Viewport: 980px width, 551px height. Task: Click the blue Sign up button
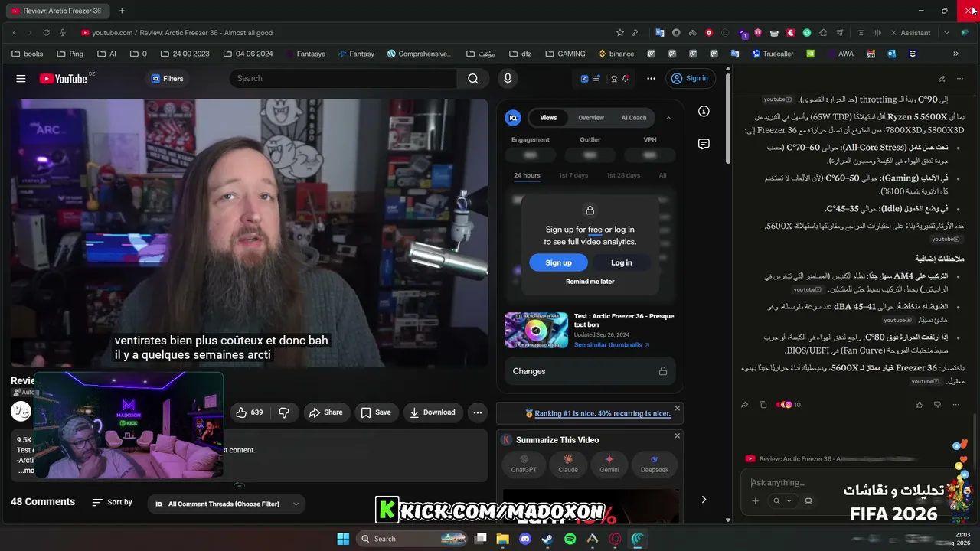(558, 262)
